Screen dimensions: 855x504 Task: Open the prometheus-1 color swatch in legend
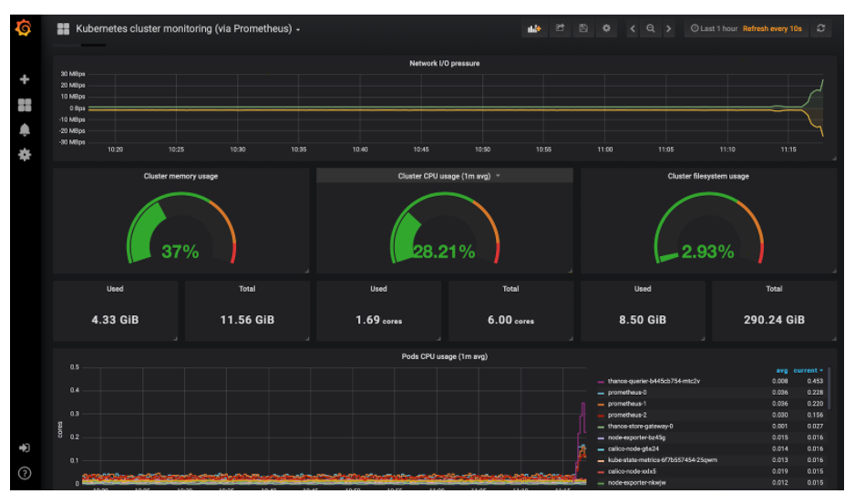coord(601,404)
